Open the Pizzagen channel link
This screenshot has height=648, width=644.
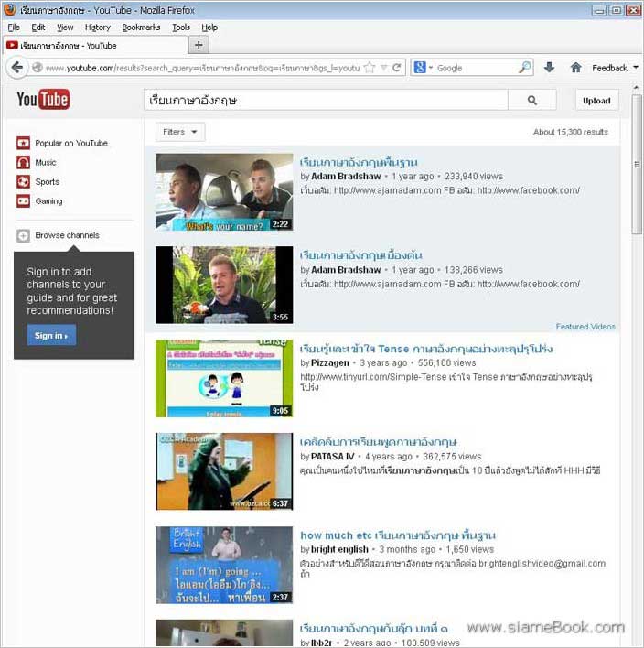coord(329,362)
